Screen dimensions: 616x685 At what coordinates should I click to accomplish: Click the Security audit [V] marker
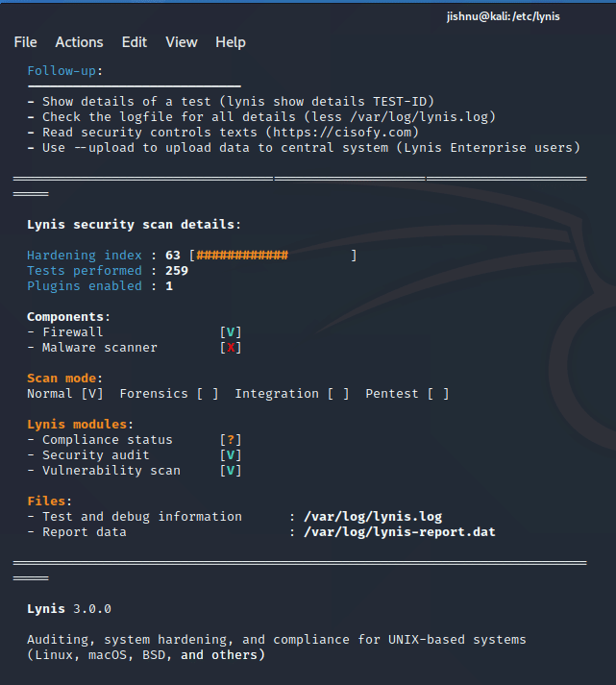[x=231, y=455]
